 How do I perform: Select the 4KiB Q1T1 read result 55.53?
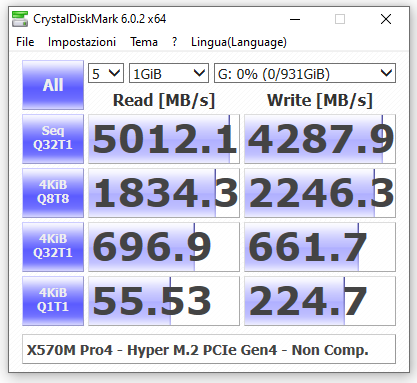coord(164,301)
